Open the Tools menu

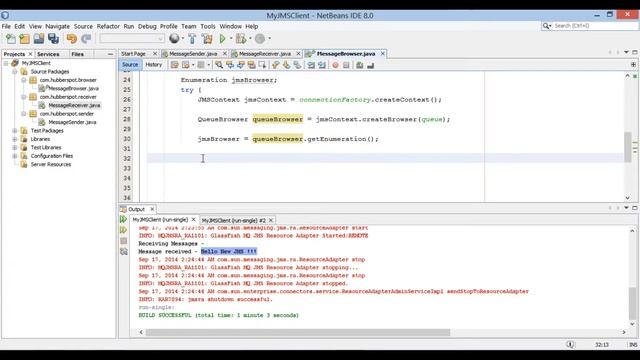(x=208, y=26)
